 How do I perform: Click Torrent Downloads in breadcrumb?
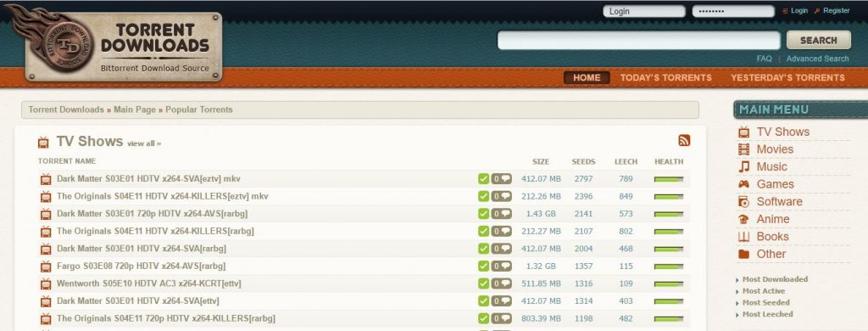pos(66,109)
